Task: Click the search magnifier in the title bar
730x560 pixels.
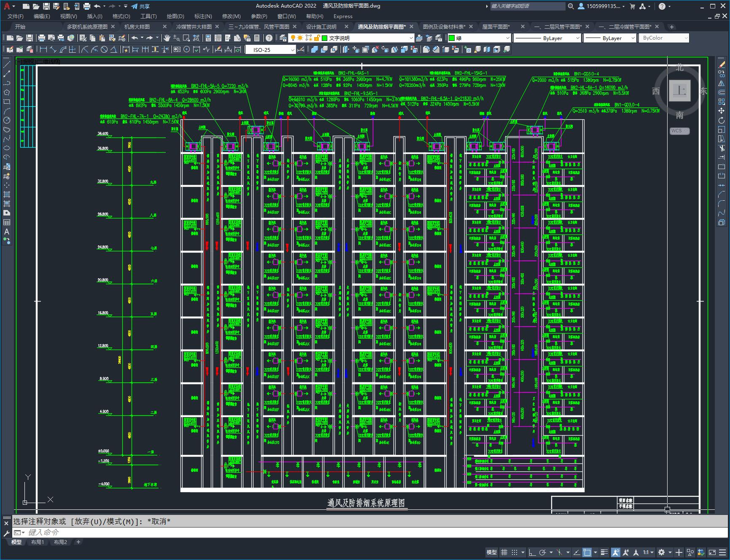Action: coord(571,6)
